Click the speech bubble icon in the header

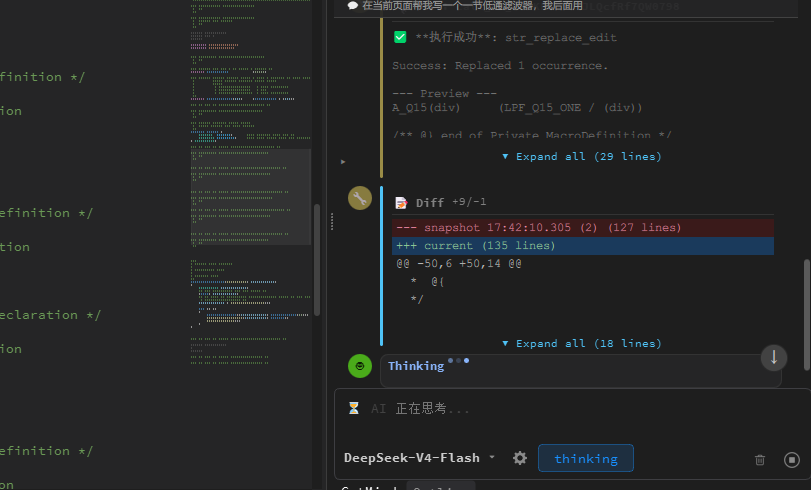[x=353, y=6]
